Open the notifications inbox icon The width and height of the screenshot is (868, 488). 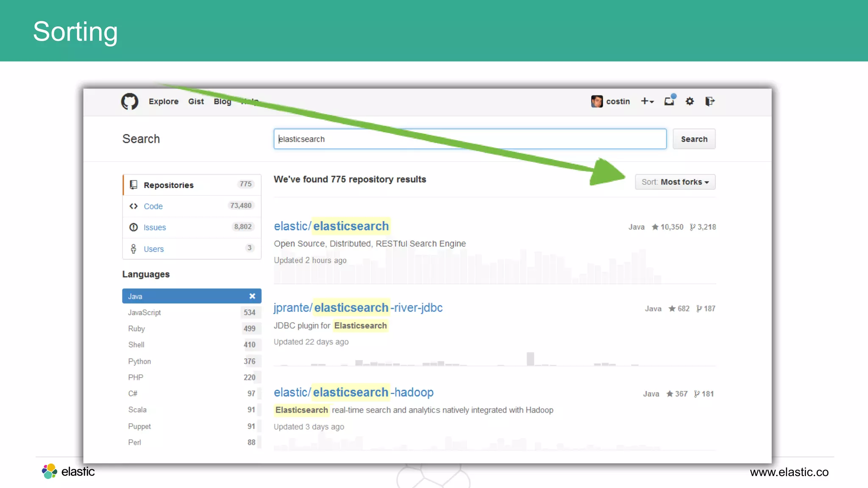670,100
